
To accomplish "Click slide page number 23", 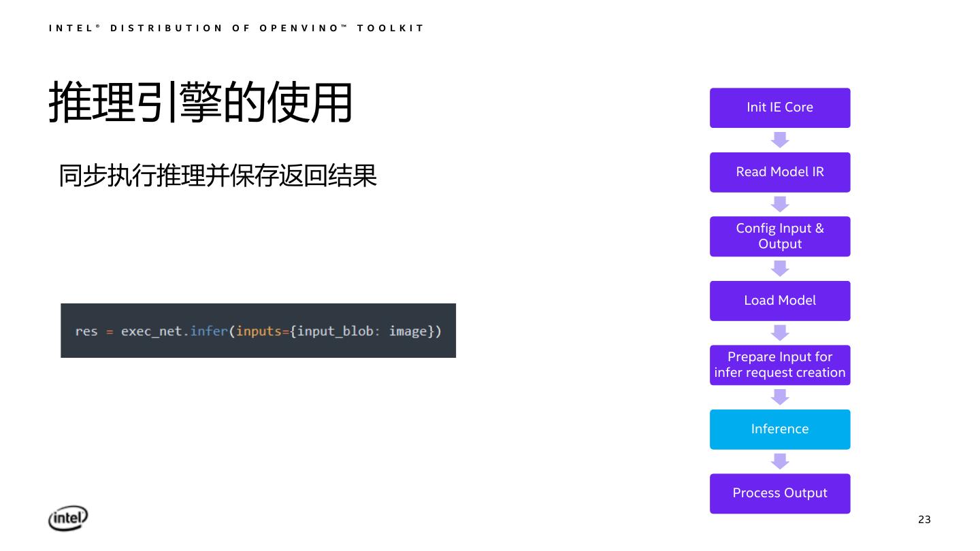I will tap(924, 520).
